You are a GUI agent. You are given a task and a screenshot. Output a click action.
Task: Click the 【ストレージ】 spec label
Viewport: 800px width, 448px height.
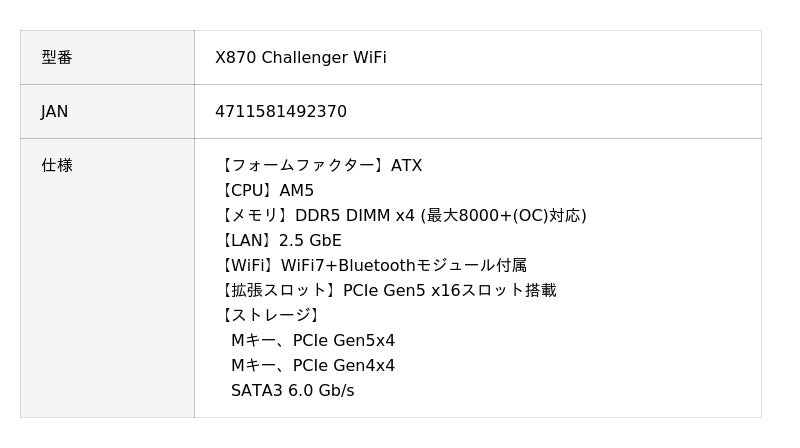point(270,316)
